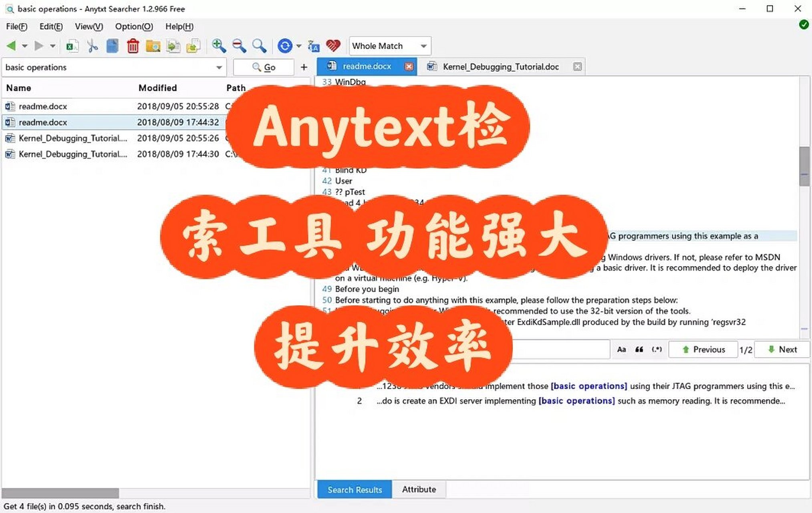Viewport: 812px width, 513px height.
Task: Click result 2 'create an EXDI server' snippet
Action: (x=580, y=401)
